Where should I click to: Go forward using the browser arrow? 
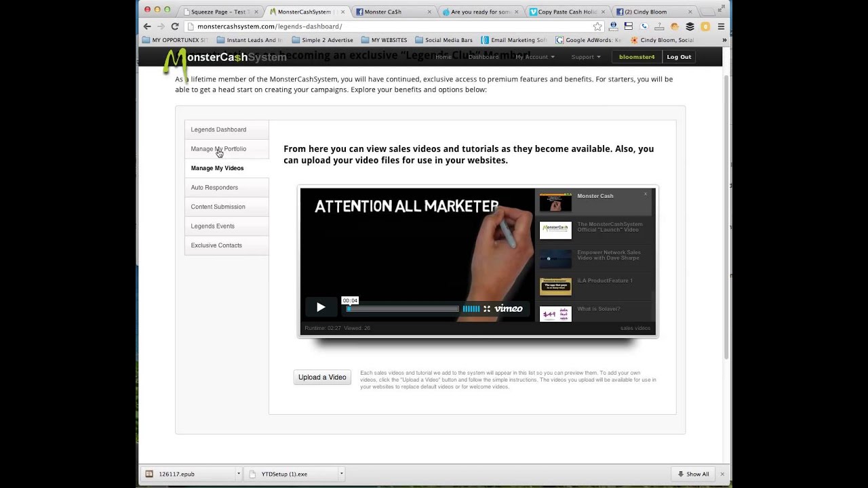161,26
